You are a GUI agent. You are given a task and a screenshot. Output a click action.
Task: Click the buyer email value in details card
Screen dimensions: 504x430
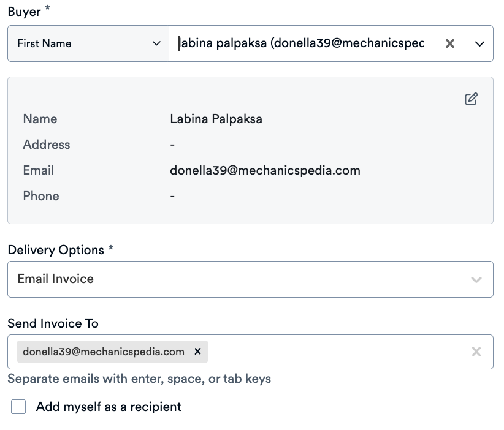pyautogui.click(x=265, y=170)
